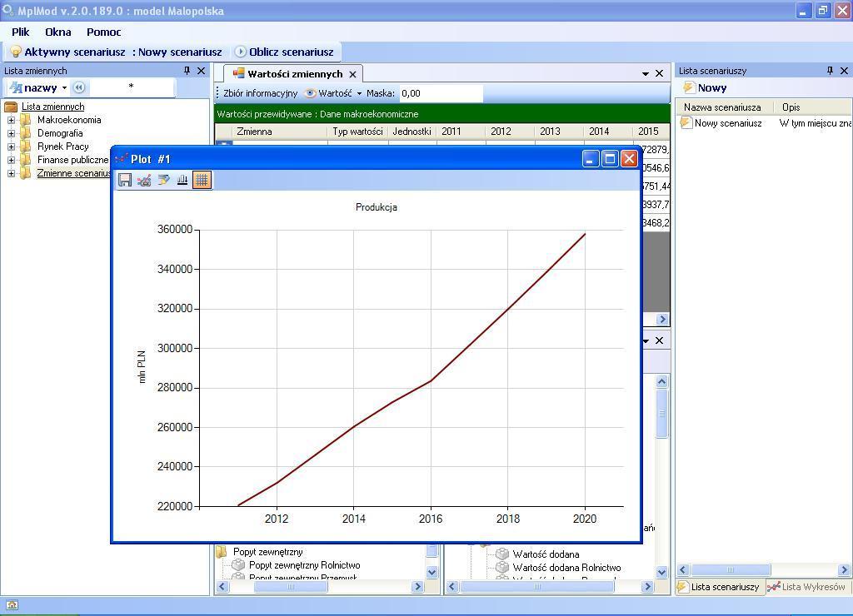Click the pin icon of Lista scenariuszy panel
This screenshot has height=616, width=853.
point(831,71)
